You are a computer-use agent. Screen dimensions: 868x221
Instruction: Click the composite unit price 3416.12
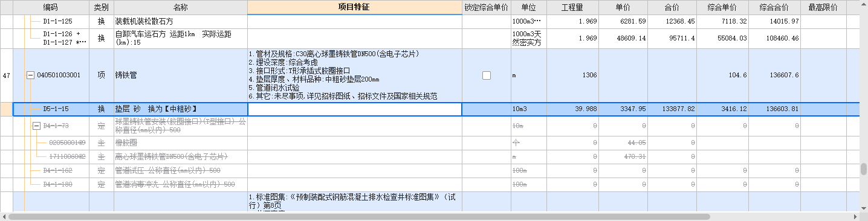click(x=732, y=109)
